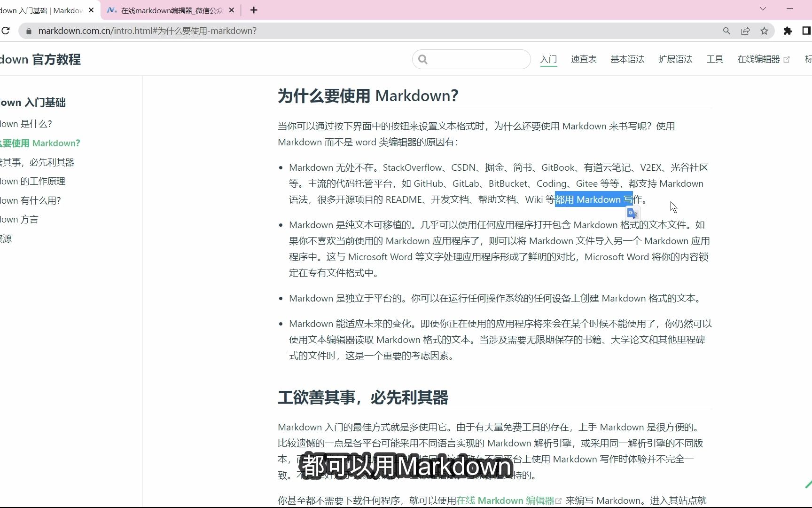The height and width of the screenshot is (508, 812).
Task: Close the 在线markdown编辑器 tab
Action: [x=232, y=10]
